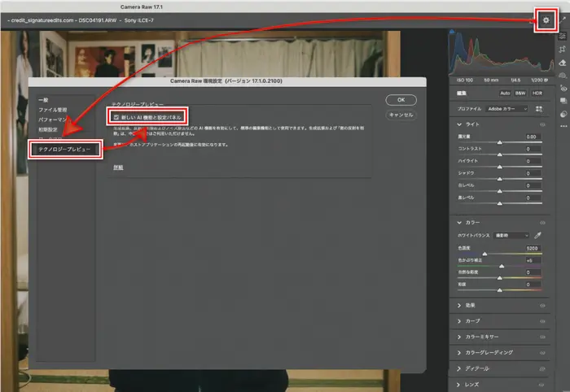This screenshot has height=392, width=570.
Task: Click the 露光量 value input field
Action: [x=529, y=137]
